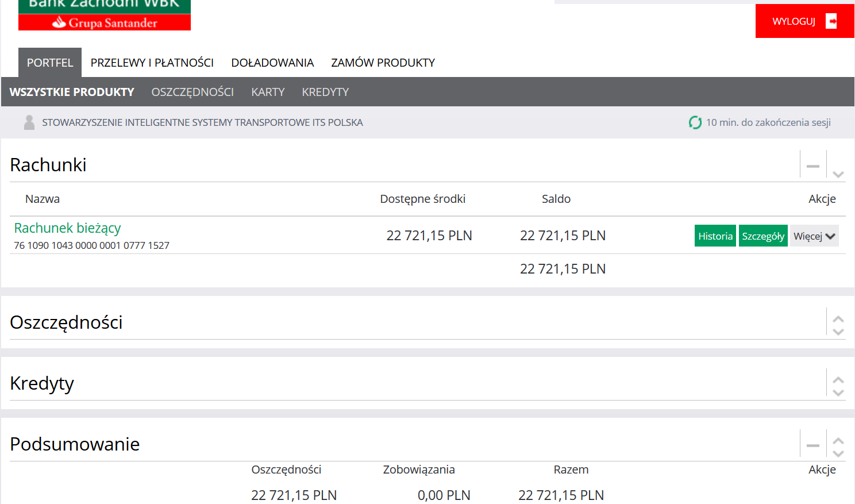Click the Oszczędności section heading
Image resolution: width=855 pixels, height=504 pixels.
point(66,322)
